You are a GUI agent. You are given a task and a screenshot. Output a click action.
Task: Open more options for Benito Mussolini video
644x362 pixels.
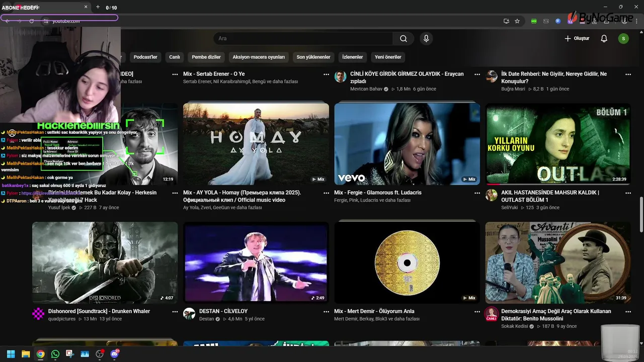[x=628, y=311]
